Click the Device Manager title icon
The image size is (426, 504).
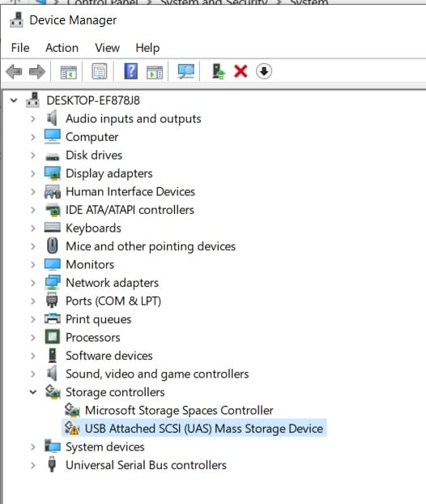coord(16,20)
